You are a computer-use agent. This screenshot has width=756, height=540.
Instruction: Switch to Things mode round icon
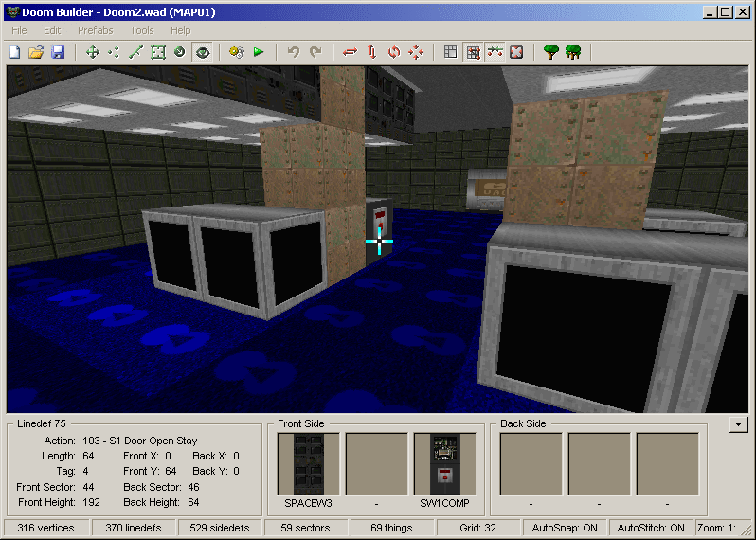[180, 52]
